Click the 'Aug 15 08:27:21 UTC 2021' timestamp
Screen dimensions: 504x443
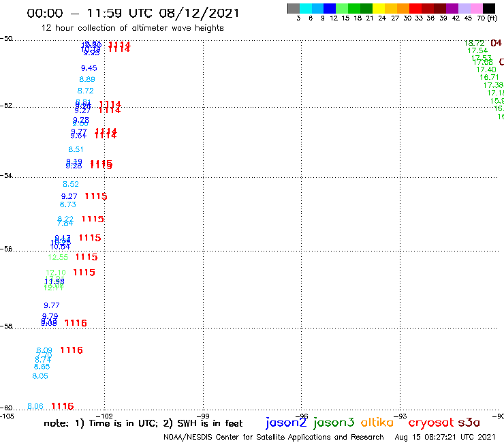pos(445,437)
